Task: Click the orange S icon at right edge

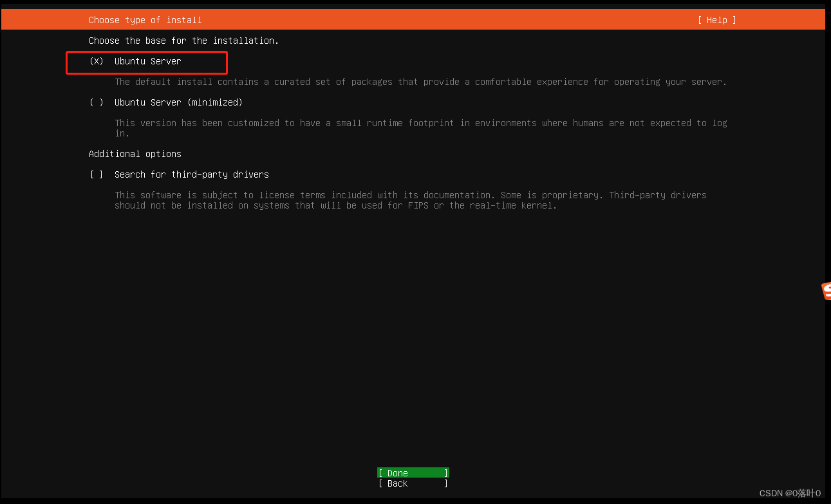Action: (x=826, y=291)
